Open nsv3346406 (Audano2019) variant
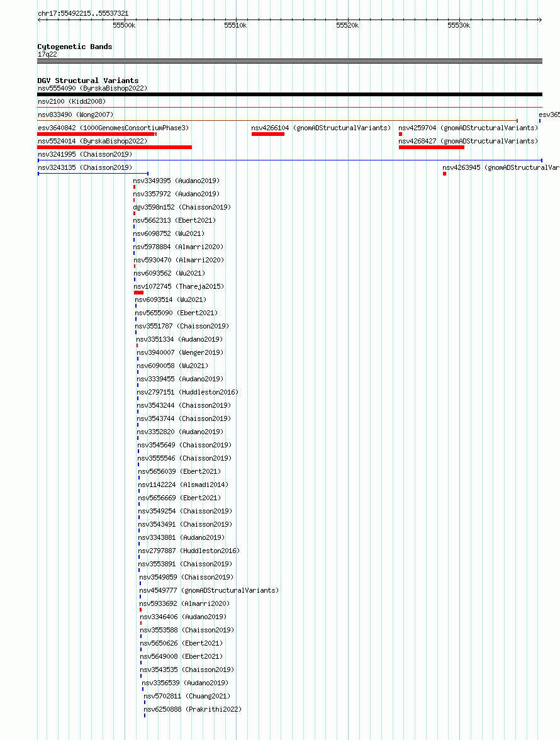 (183, 617)
